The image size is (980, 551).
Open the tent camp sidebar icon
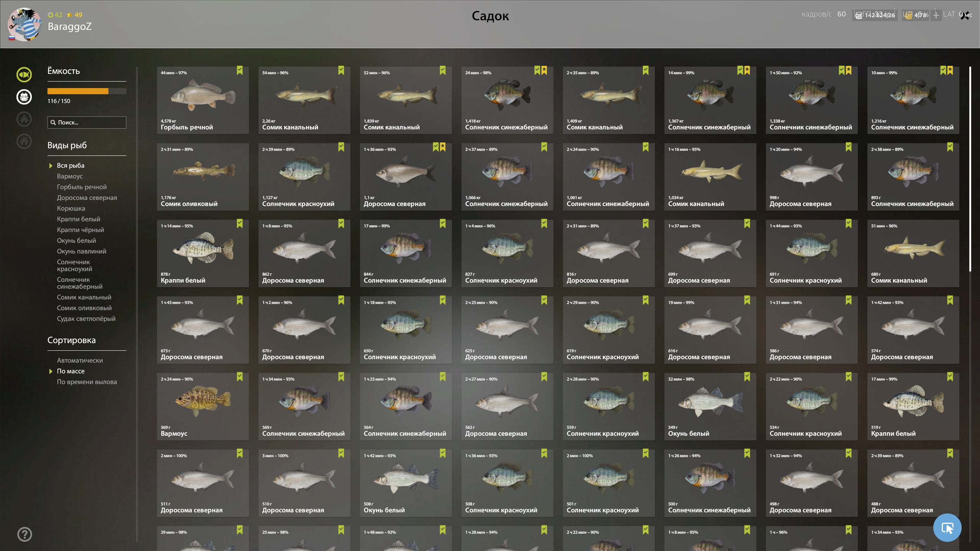(x=24, y=119)
